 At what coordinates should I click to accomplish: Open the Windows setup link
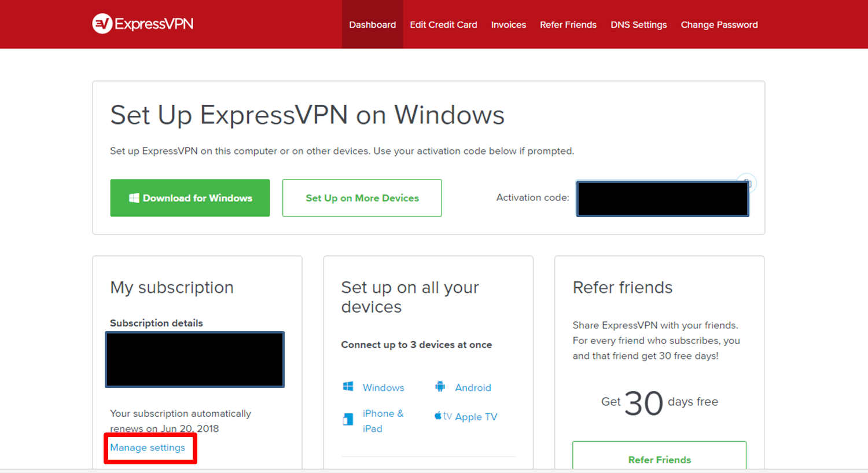coord(384,388)
